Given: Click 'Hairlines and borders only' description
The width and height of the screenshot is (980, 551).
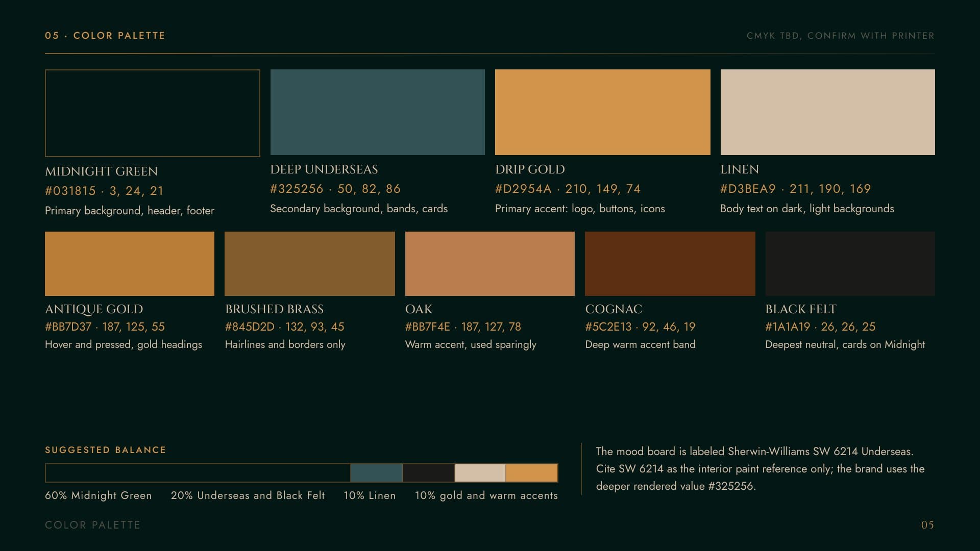Looking at the screenshot, I should tap(285, 344).
